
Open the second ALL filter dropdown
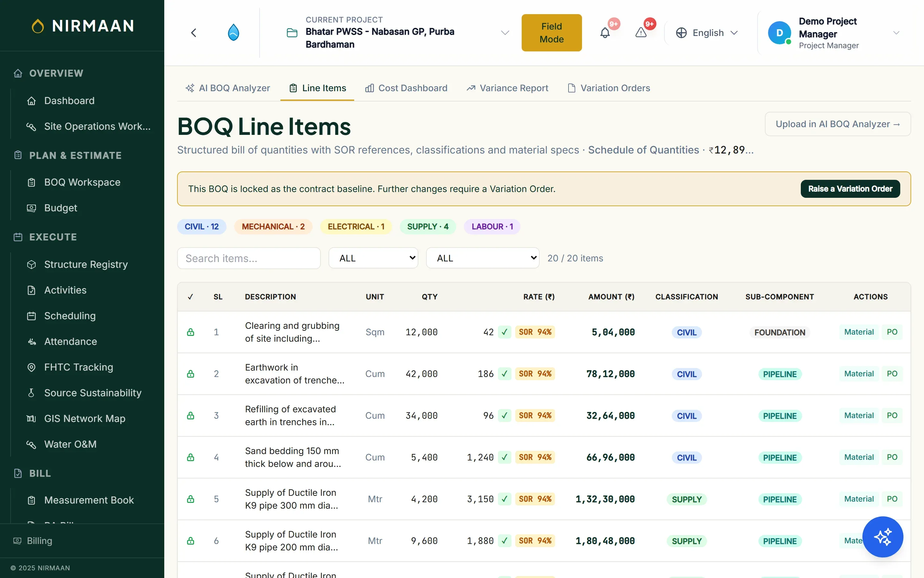coord(483,258)
